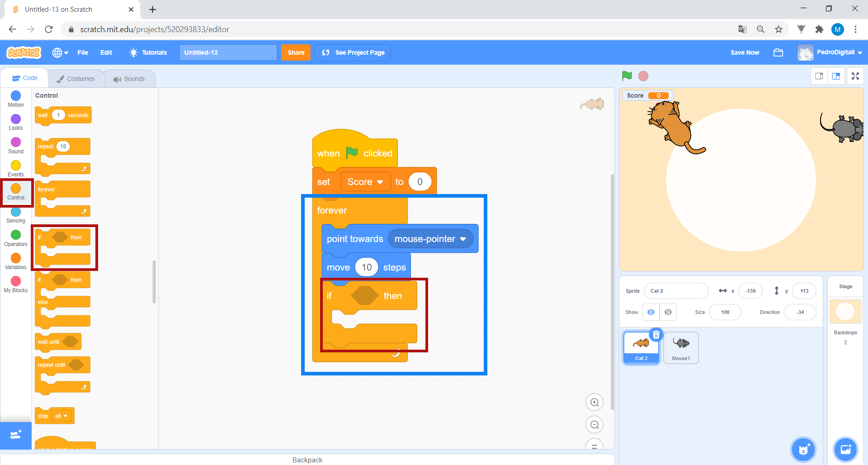Open the Edit menu
This screenshot has width=868, height=465.
pos(106,52)
